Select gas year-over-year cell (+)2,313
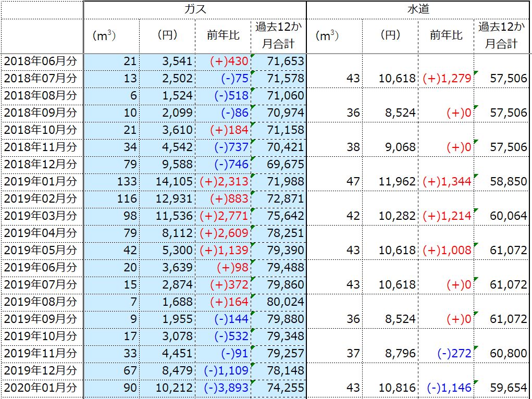This screenshot has width=532, height=399. [223, 182]
